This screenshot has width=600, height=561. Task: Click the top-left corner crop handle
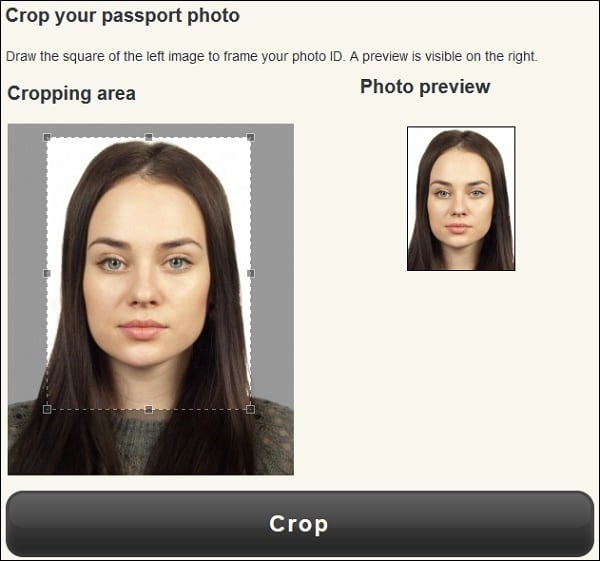click(x=47, y=137)
